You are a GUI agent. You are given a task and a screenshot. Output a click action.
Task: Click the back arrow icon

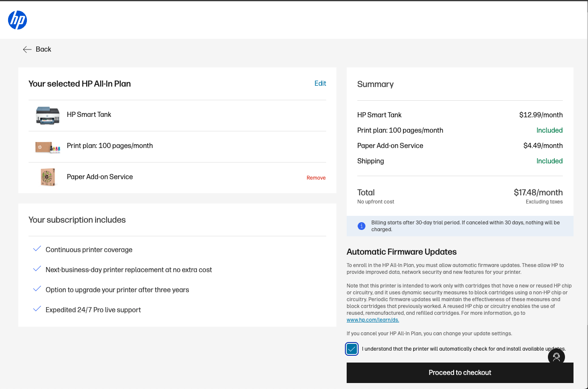pyautogui.click(x=27, y=49)
